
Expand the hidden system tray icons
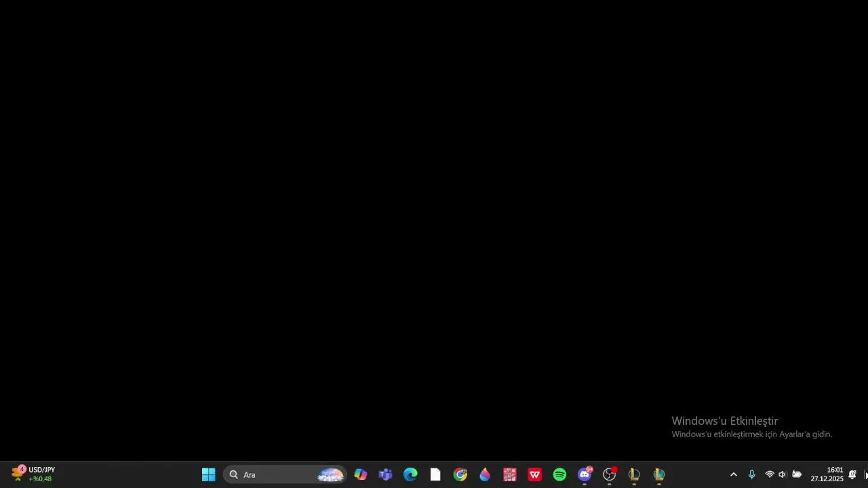(x=733, y=474)
